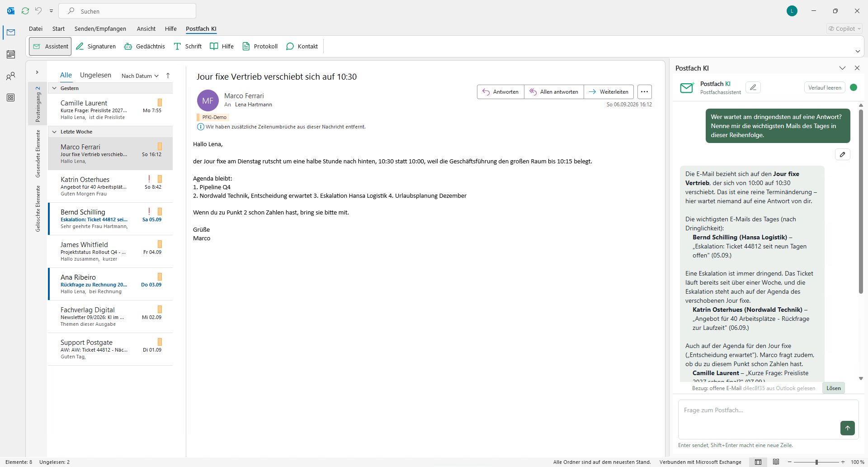Open the Schrift font settings
Screen dimensions: 868x467
coord(188,46)
